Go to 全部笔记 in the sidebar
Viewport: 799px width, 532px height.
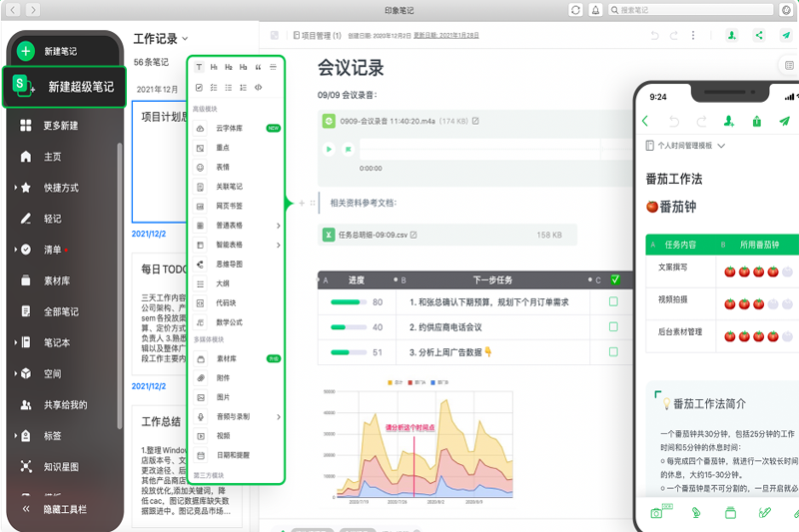coord(60,311)
